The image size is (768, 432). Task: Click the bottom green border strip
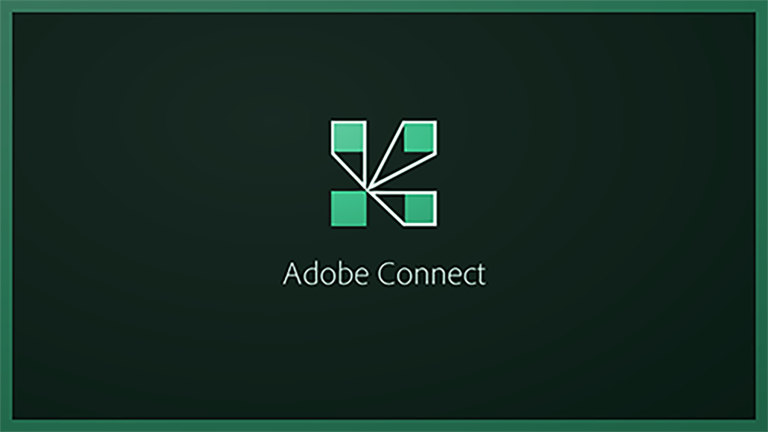384,426
